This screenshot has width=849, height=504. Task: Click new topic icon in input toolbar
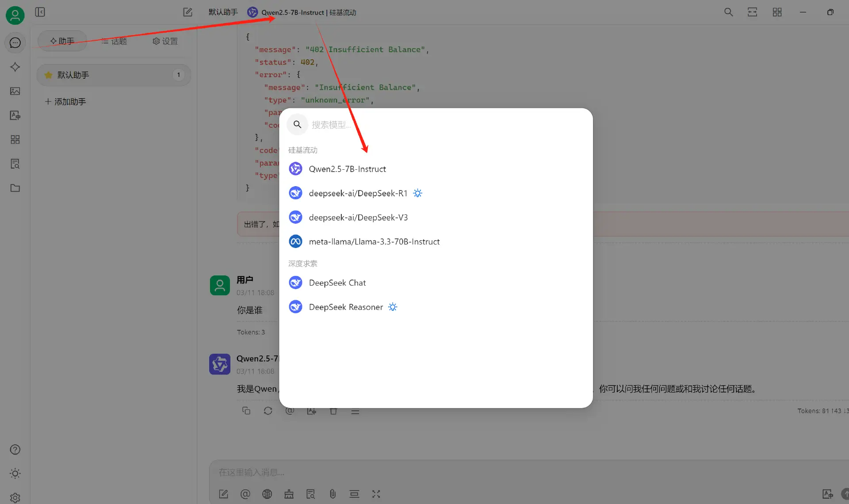point(223,494)
